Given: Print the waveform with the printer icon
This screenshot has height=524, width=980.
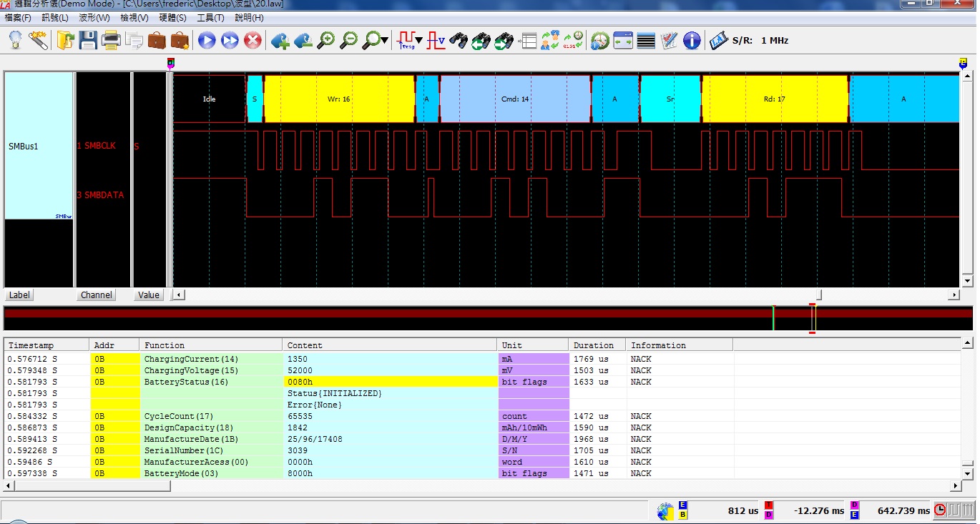Looking at the screenshot, I should pos(111,40).
